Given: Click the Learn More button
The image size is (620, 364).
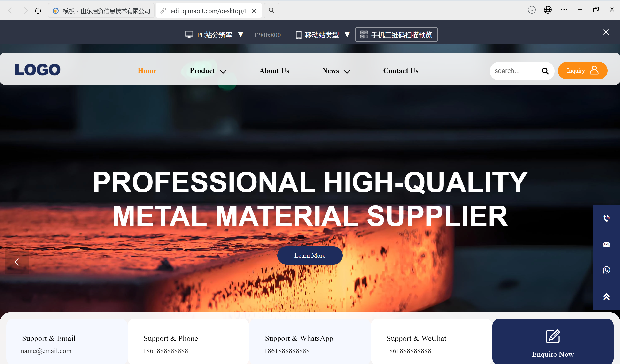Looking at the screenshot, I should click(310, 255).
